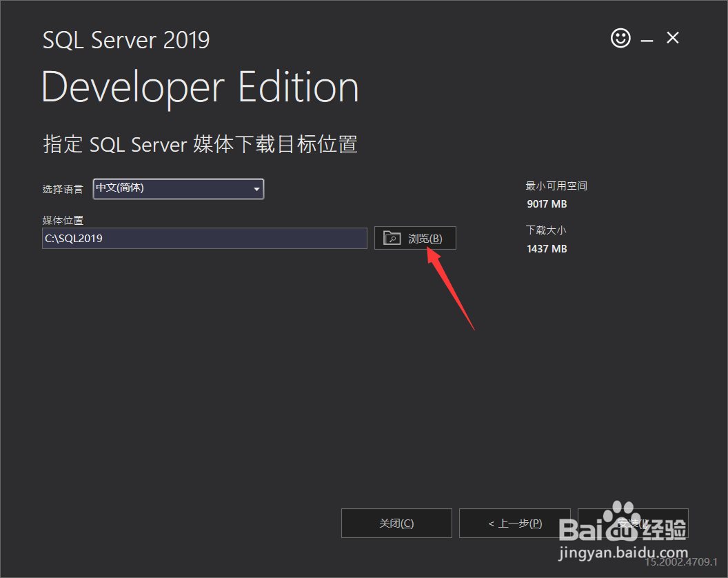This screenshot has height=578, width=728.
Task: Click the 下载大小 label
Action: click(545, 230)
